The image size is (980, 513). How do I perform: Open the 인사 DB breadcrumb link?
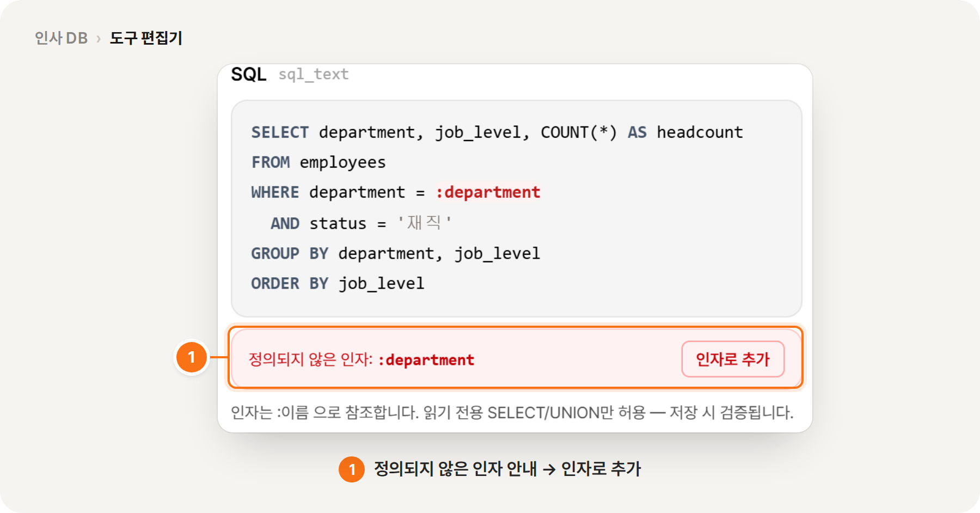[x=61, y=38]
